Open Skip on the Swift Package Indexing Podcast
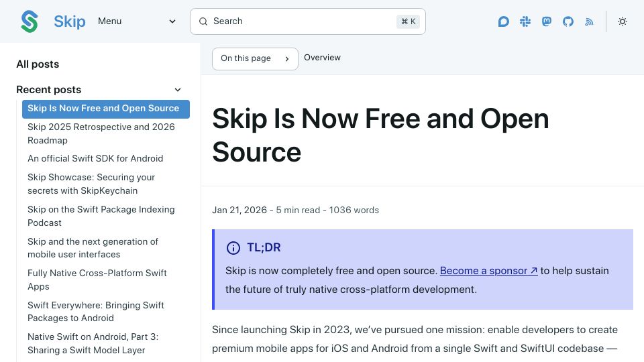644x362 pixels. pyautogui.click(x=101, y=216)
